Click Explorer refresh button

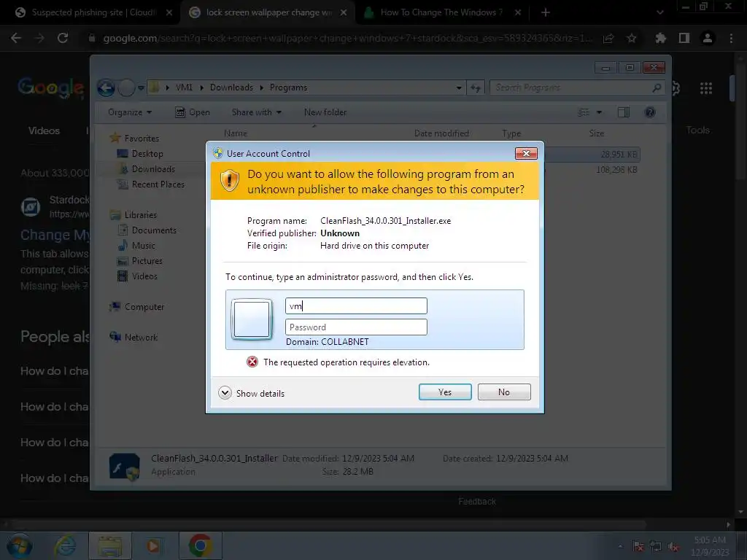[x=476, y=87]
